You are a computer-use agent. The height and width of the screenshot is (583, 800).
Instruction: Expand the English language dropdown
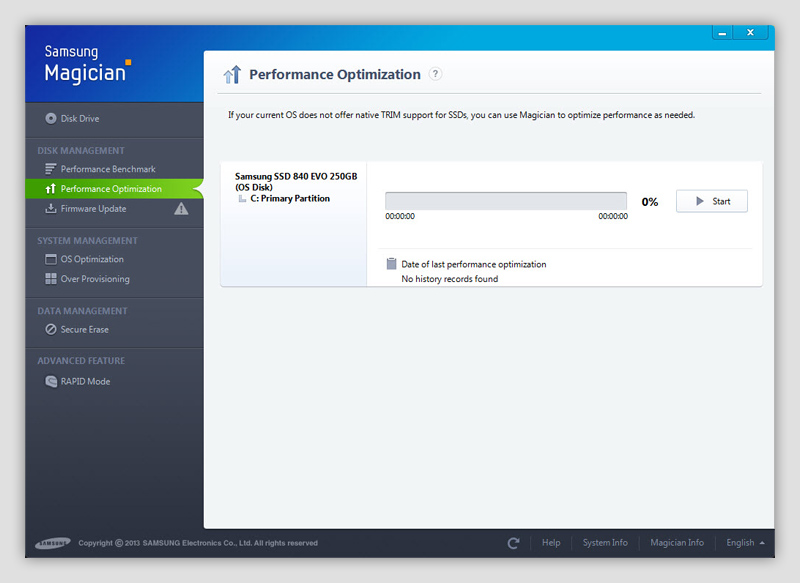click(745, 543)
